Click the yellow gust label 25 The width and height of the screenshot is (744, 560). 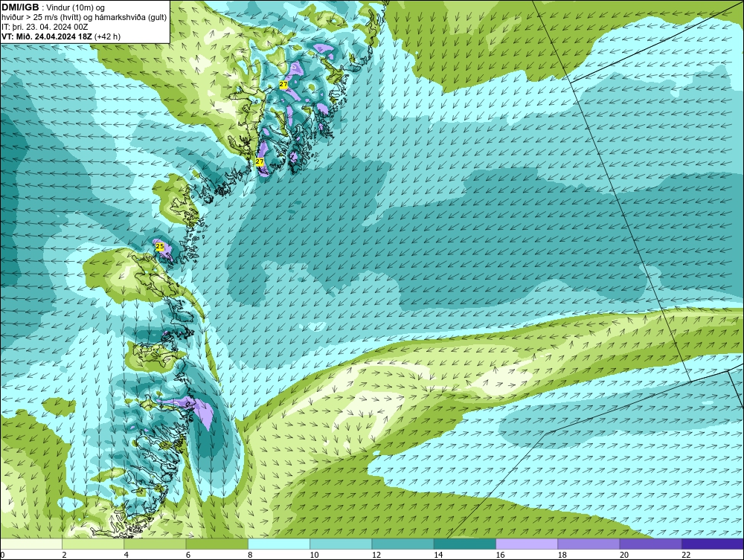point(160,247)
